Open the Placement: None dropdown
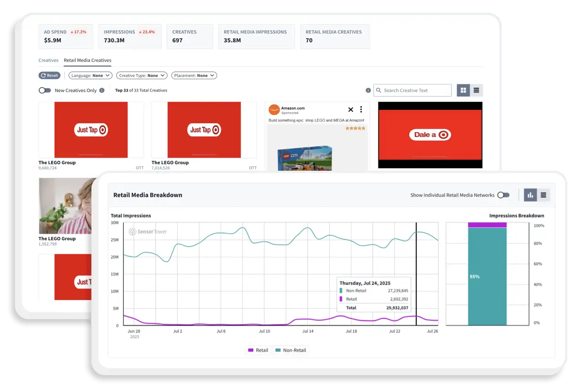The height and width of the screenshot is (392, 587). (x=194, y=76)
